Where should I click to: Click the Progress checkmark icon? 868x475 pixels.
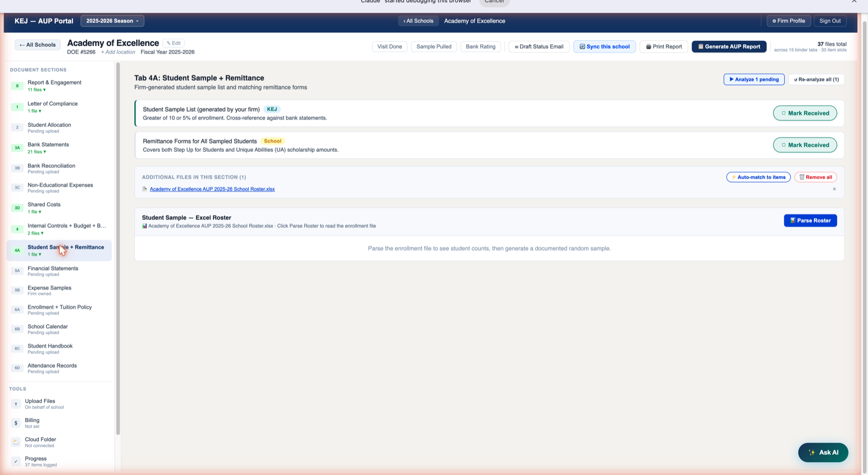pyautogui.click(x=16, y=461)
